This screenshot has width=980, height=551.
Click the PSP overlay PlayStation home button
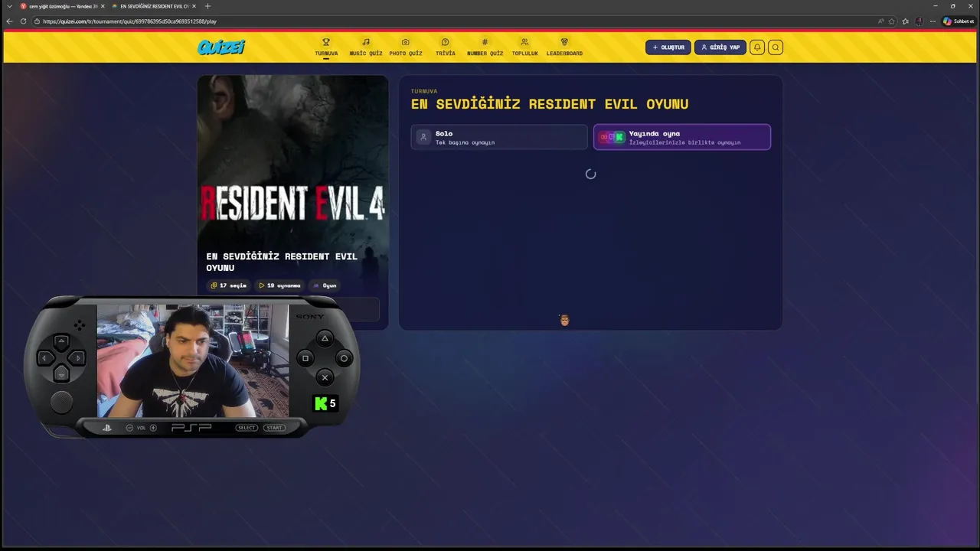(x=107, y=428)
